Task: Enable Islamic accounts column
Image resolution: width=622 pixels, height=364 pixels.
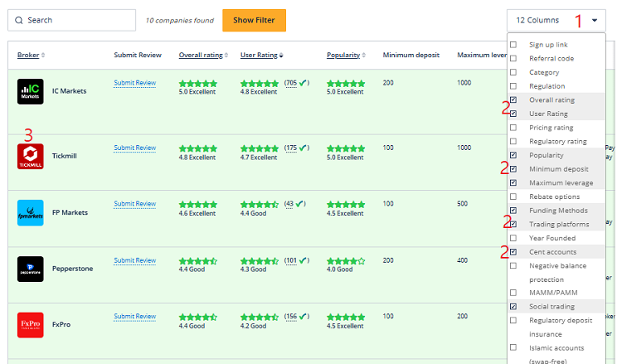Action: 513,347
